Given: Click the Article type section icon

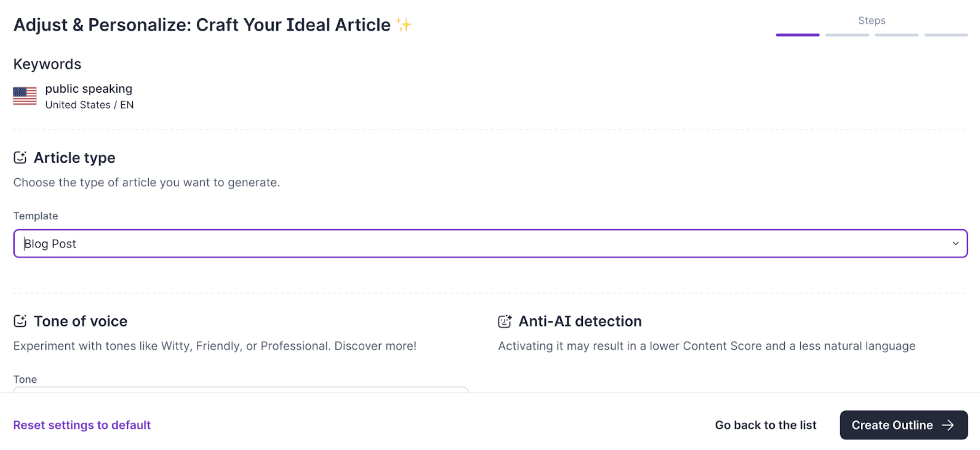Looking at the screenshot, I should coord(20,158).
